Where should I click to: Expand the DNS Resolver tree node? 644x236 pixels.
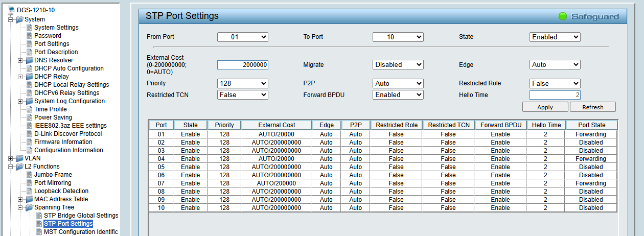point(20,60)
